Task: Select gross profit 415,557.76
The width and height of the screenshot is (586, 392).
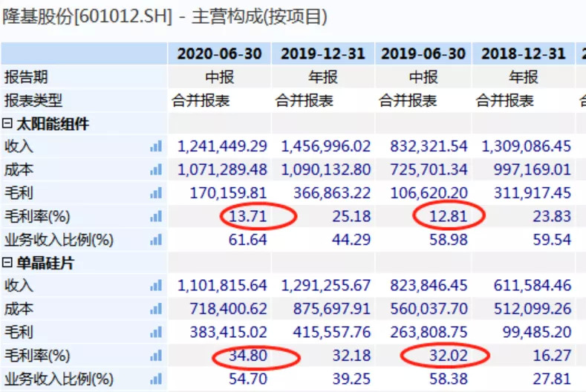Action: click(332, 332)
